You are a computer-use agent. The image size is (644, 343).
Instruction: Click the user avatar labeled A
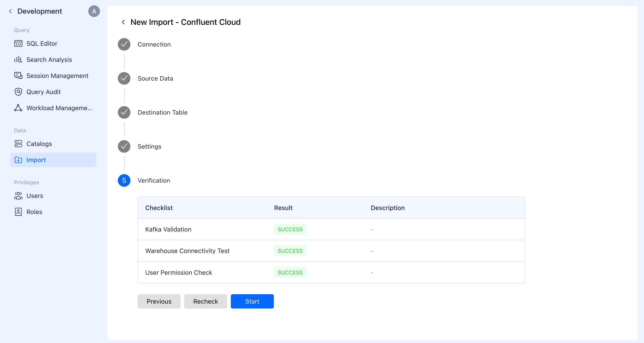[x=94, y=11]
